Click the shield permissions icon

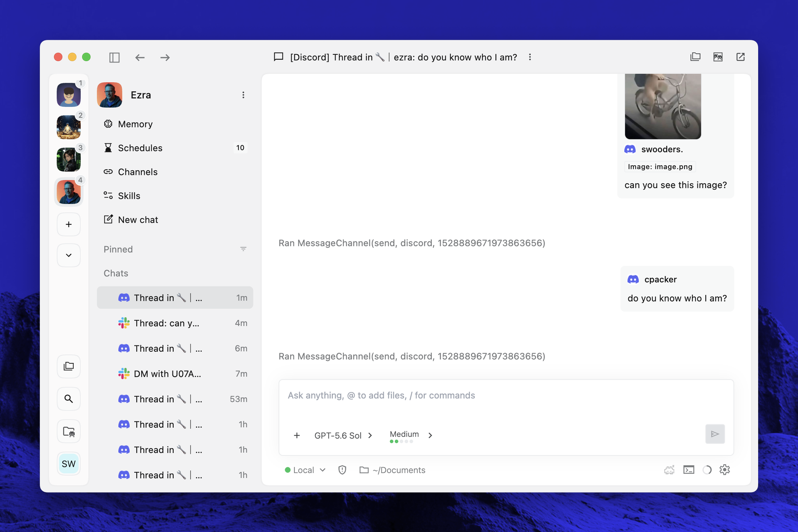pos(342,470)
